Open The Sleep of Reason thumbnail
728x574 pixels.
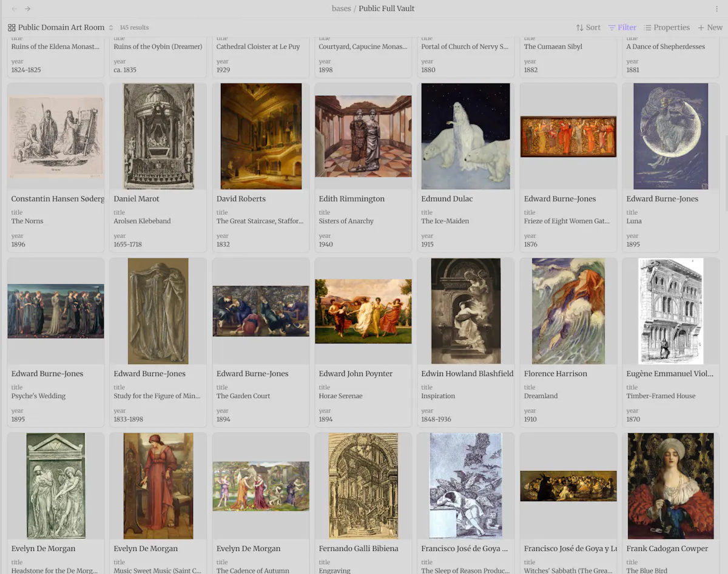click(466, 486)
